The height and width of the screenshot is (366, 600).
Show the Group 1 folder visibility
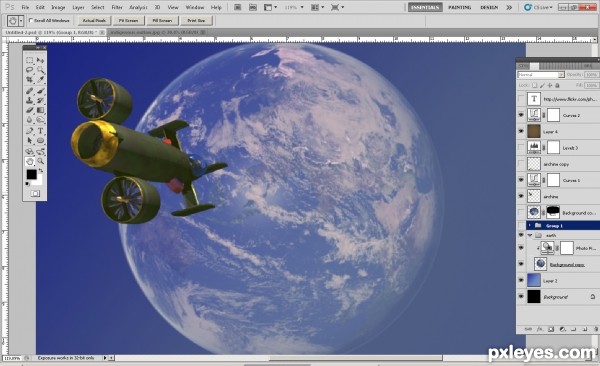(x=521, y=225)
